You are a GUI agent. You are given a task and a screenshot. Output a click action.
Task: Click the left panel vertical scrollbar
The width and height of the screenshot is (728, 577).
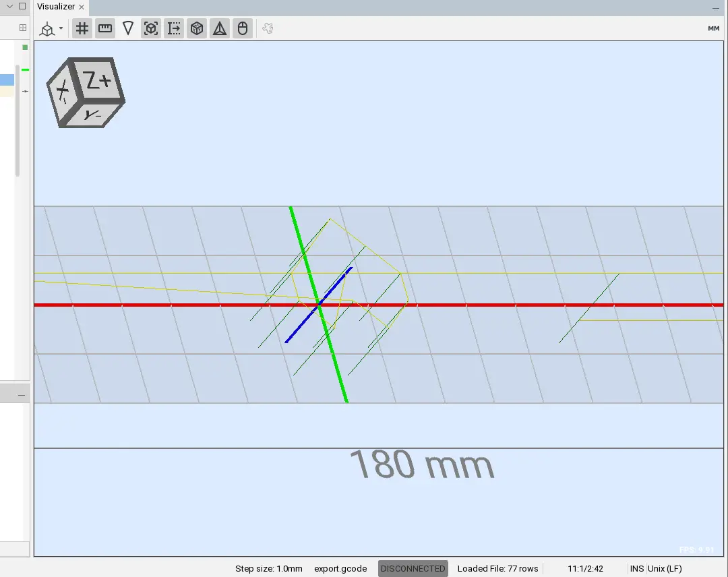[x=17, y=121]
